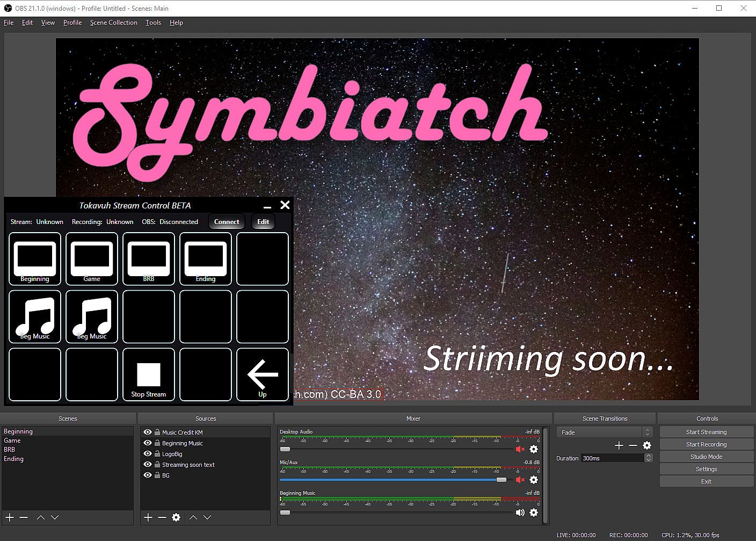
Task: Click the Start Streaming button
Action: pos(706,432)
